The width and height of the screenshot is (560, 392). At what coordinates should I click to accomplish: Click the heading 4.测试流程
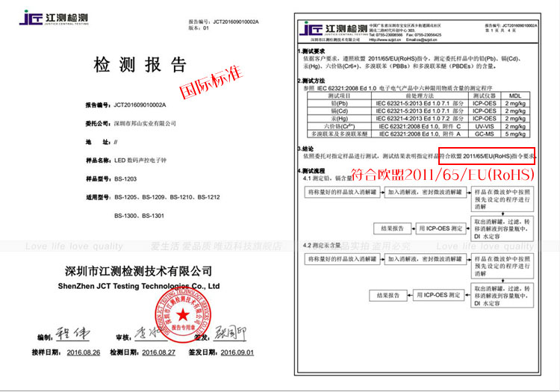pos(311,171)
